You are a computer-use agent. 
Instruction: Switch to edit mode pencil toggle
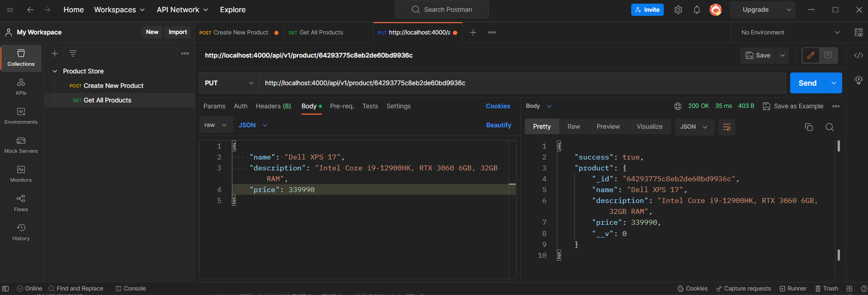[x=810, y=55]
